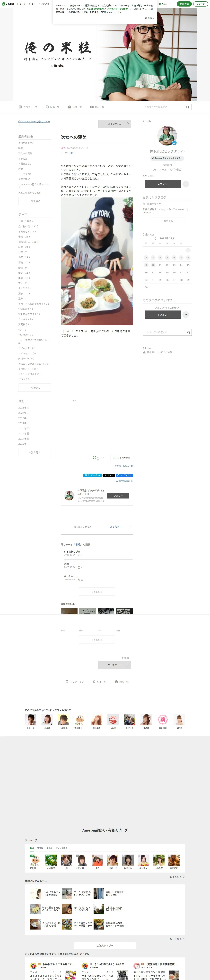
Task: Close the cookie notice with とじる
Action: pyautogui.click(x=149, y=18)
